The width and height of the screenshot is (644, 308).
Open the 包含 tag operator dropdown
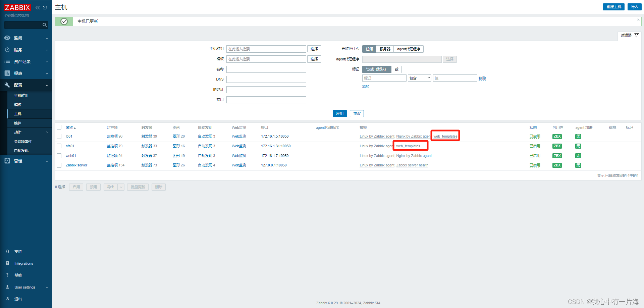pyautogui.click(x=420, y=78)
